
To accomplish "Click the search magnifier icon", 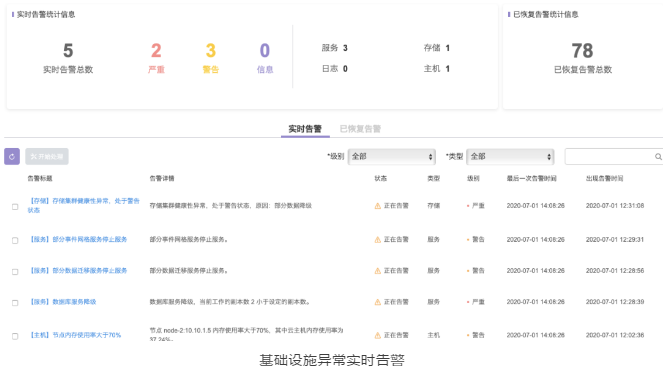I will (658, 157).
